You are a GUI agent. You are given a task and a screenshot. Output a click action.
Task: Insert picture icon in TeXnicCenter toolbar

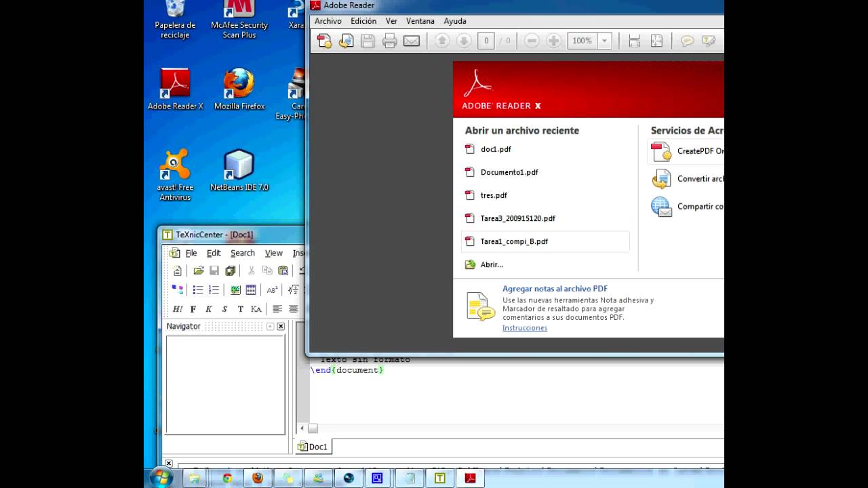tap(235, 289)
